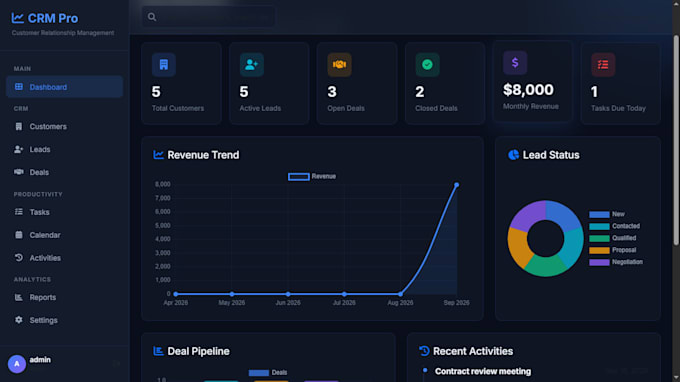680x382 pixels.
Task: Click the Tasks Due Today checklist icon
Action: tap(603, 65)
